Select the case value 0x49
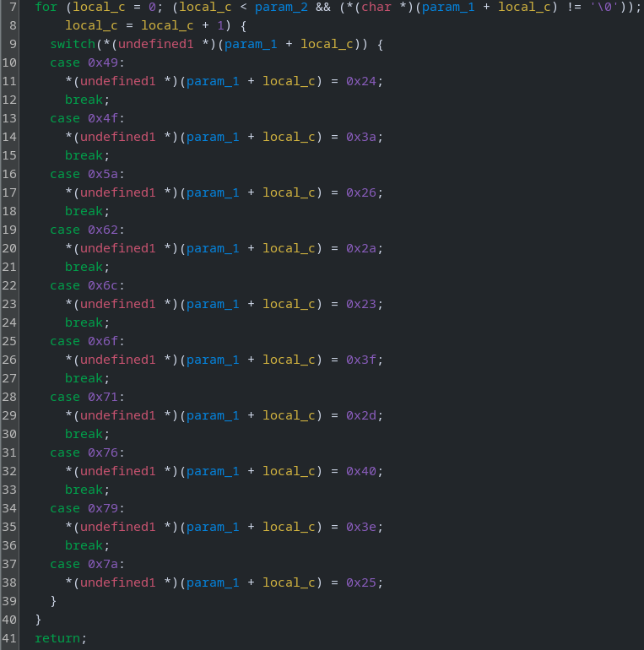The height and width of the screenshot is (650, 644). click(x=103, y=62)
